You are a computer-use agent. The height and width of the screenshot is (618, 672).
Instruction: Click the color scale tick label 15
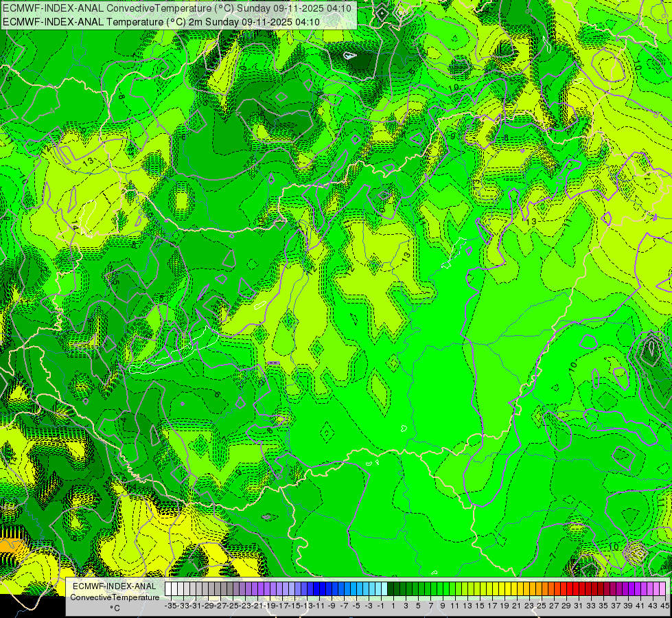[480, 606]
